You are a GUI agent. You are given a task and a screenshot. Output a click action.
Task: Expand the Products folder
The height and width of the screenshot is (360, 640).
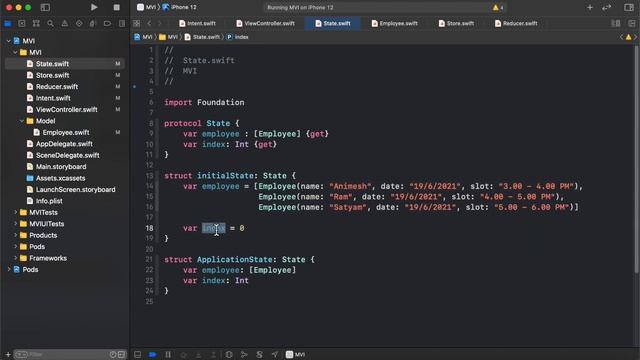pyautogui.click(x=15, y=235)
